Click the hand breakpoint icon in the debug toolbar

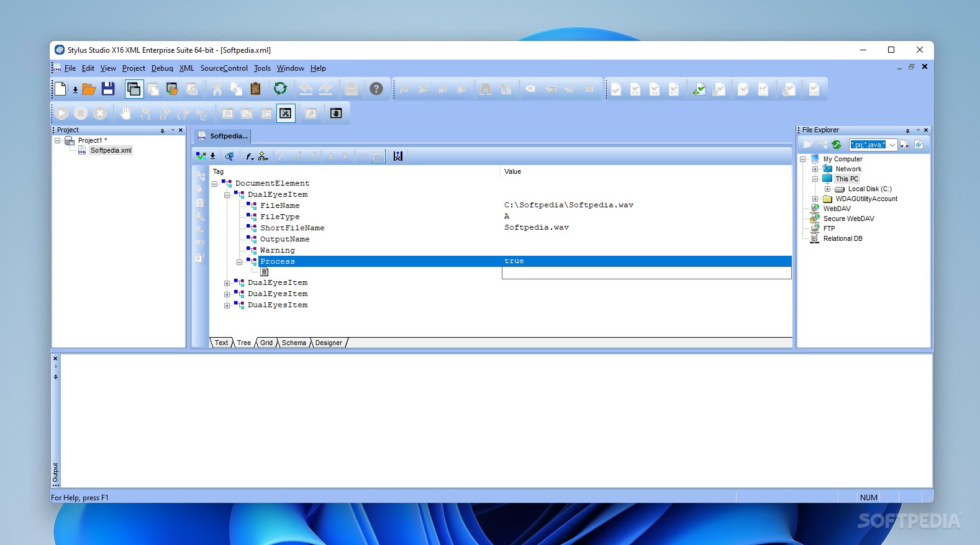point(125,113)
